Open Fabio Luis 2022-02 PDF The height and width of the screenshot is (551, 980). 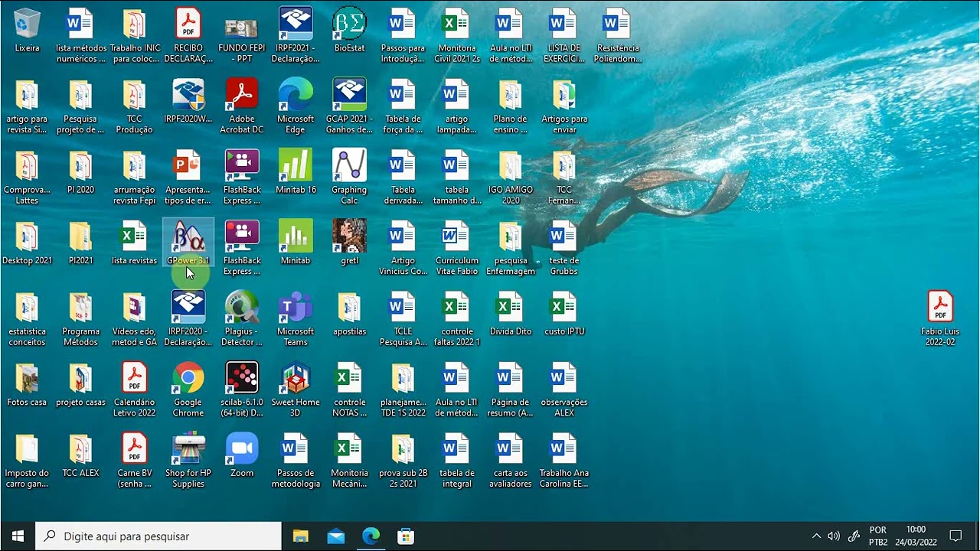tap(940, 319)
